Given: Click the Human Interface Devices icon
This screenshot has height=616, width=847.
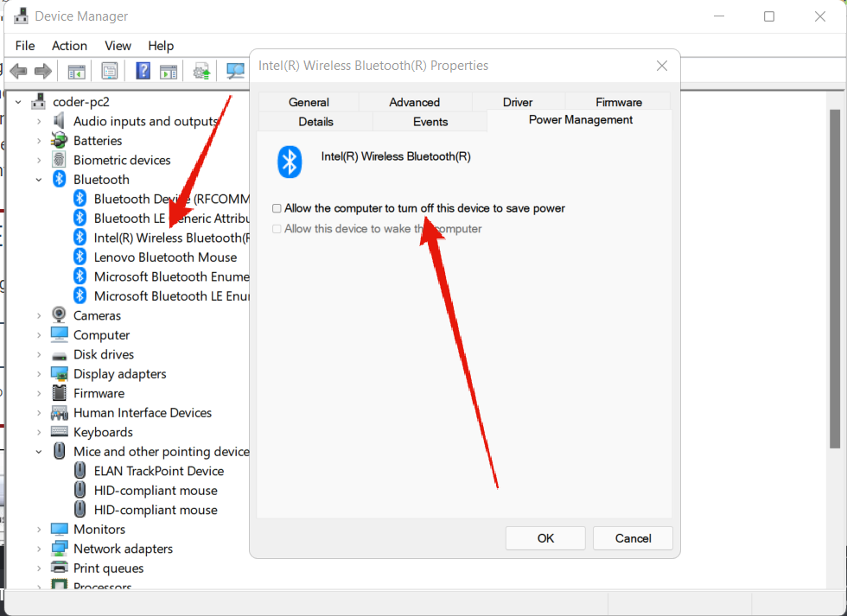Looking at the screenshot, I should tap(59, 413).
